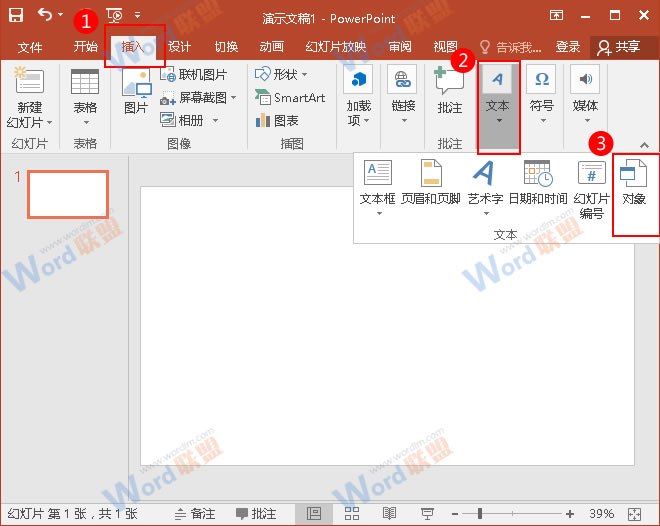Click the 登录 sign-in link
The image size is (660, 526).
(568, 47)
